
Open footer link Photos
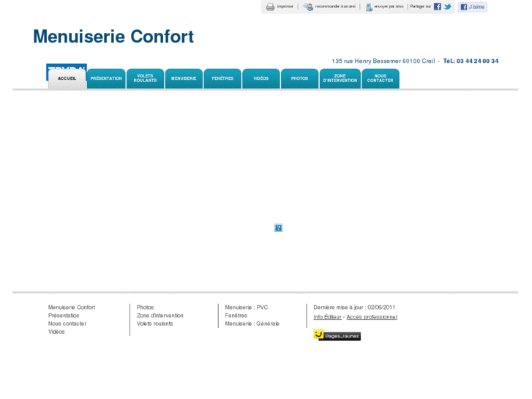(145, 307)
